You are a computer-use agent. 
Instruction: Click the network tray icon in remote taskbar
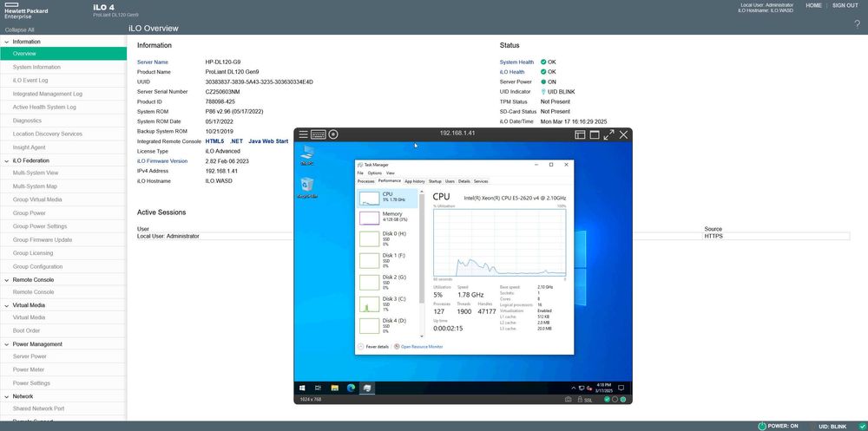(582, 388)
